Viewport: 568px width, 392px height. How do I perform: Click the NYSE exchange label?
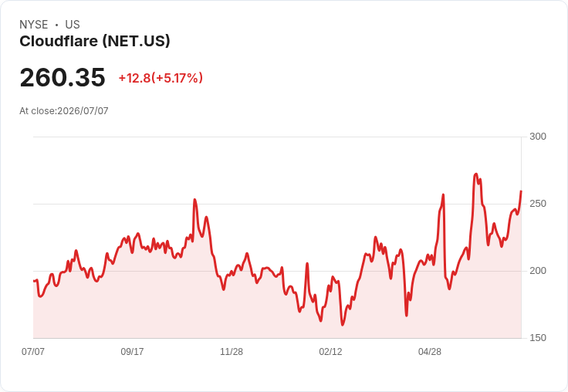point(34,25)
